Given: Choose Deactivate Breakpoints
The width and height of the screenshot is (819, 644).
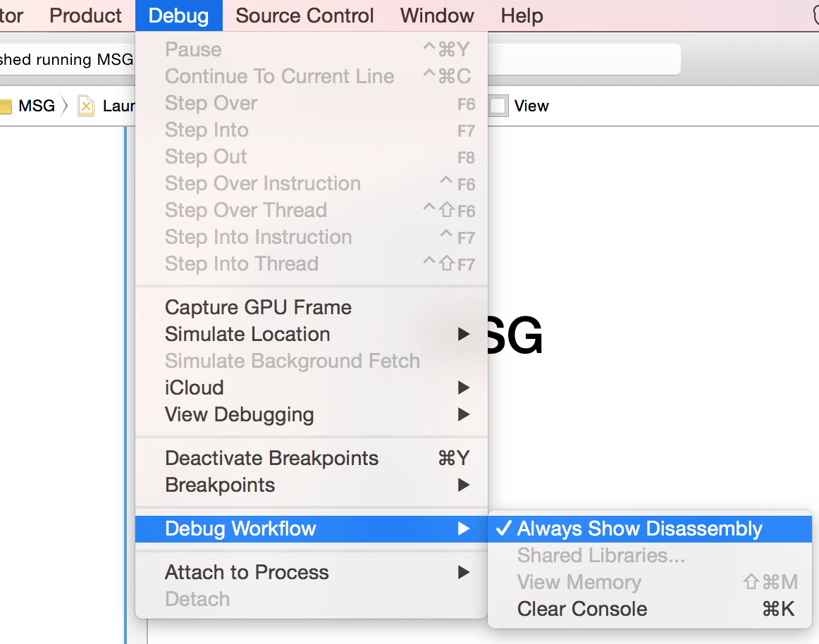Looking at the screenshot, I should 271,459.
